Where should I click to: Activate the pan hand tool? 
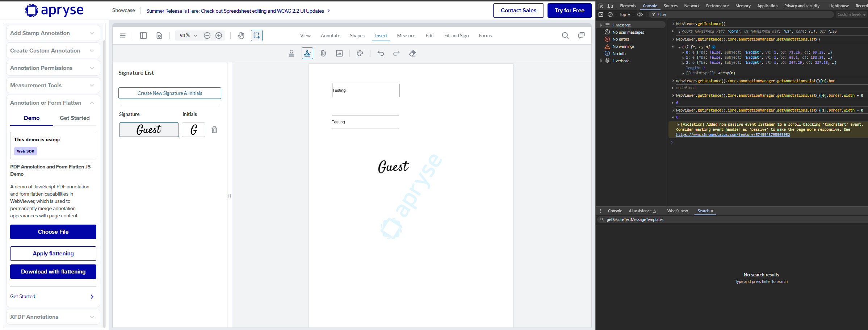point(241,35)
